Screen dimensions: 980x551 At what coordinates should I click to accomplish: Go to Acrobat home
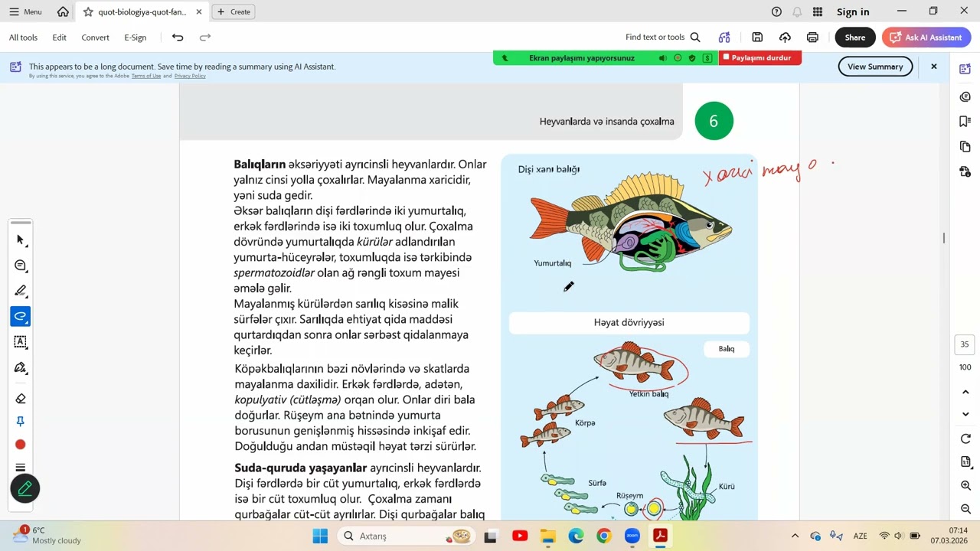coord(63,11)
